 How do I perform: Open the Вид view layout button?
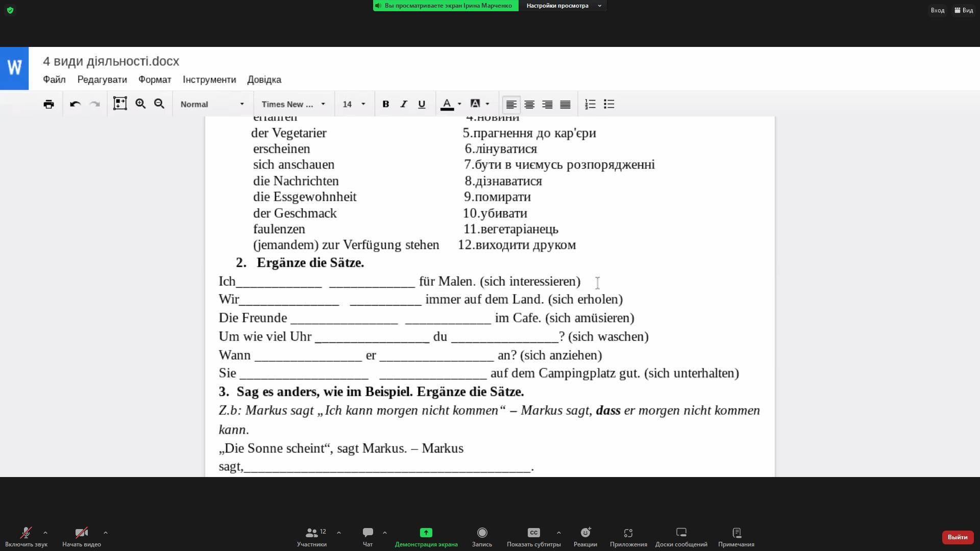(964, 10)
